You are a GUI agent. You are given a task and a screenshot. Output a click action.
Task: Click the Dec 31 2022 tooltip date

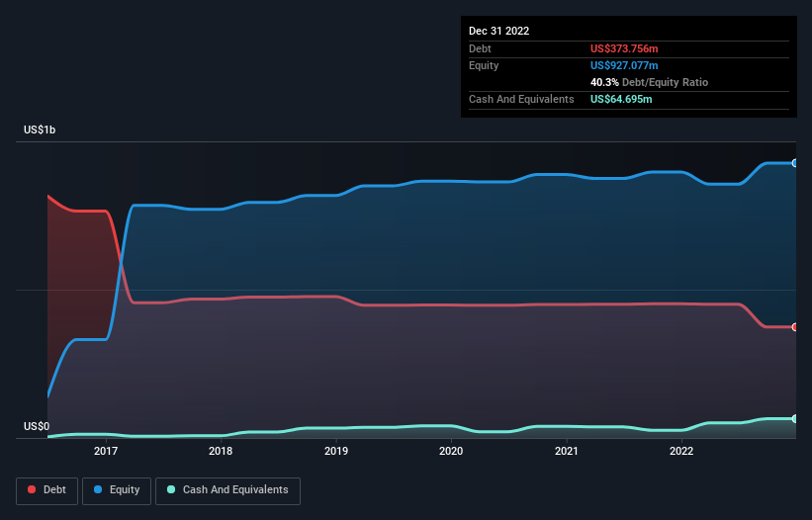(498, 31)
